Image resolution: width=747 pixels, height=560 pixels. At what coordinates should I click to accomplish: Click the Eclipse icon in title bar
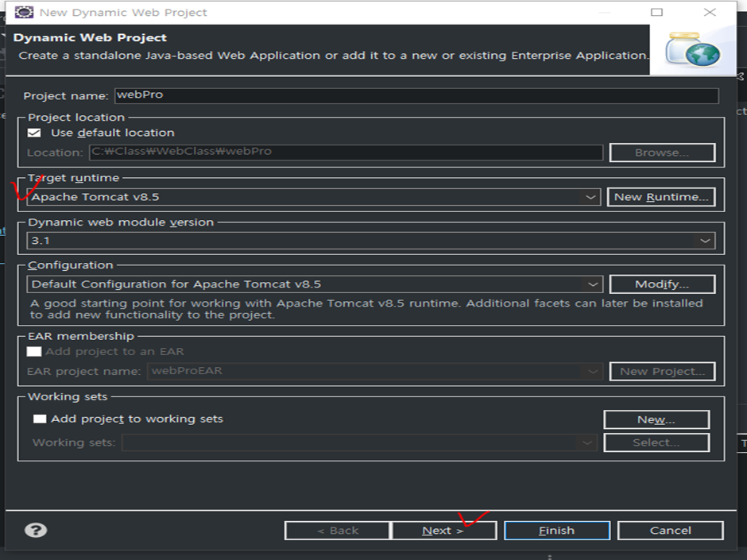[24, 12]
